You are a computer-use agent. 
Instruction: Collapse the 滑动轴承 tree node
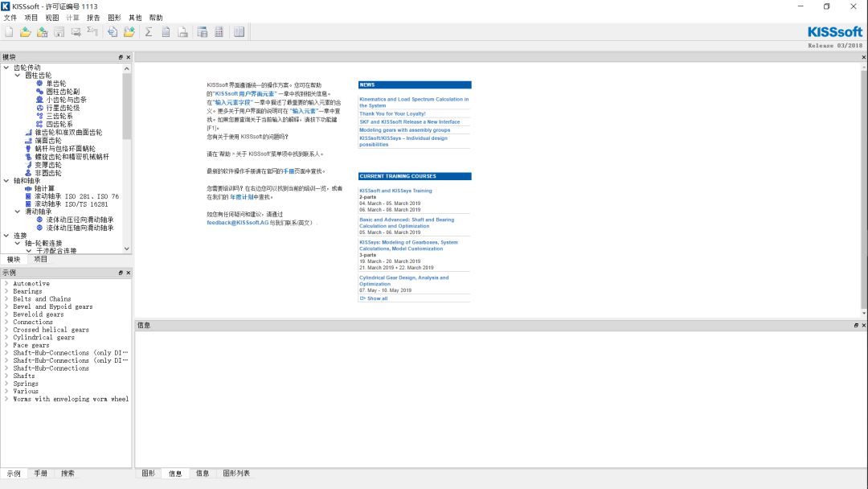click(17, 212)
